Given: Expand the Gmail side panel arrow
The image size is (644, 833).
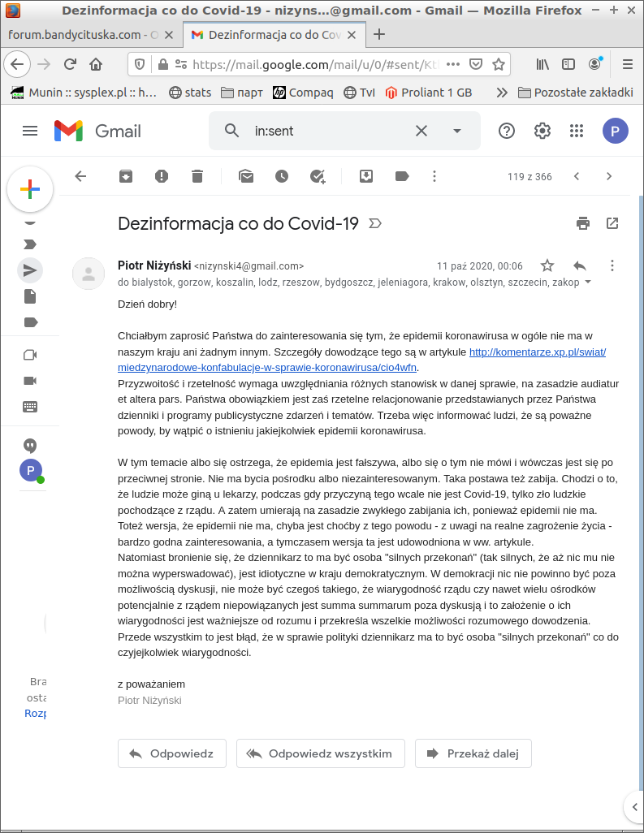Looking at the screenshot, I should (x=634, y=807).
